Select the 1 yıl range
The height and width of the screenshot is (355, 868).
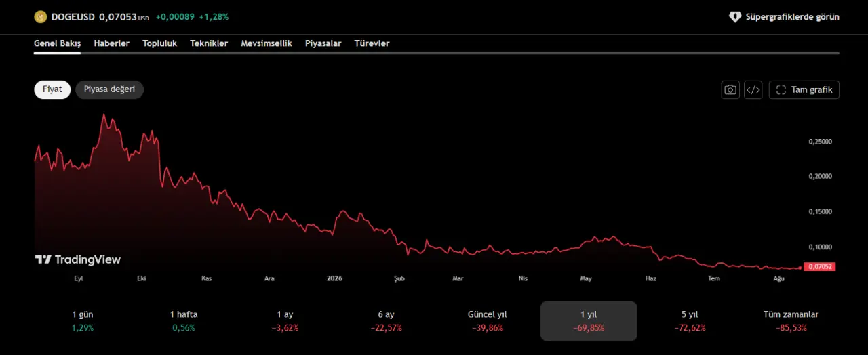(x=589, y=321)
